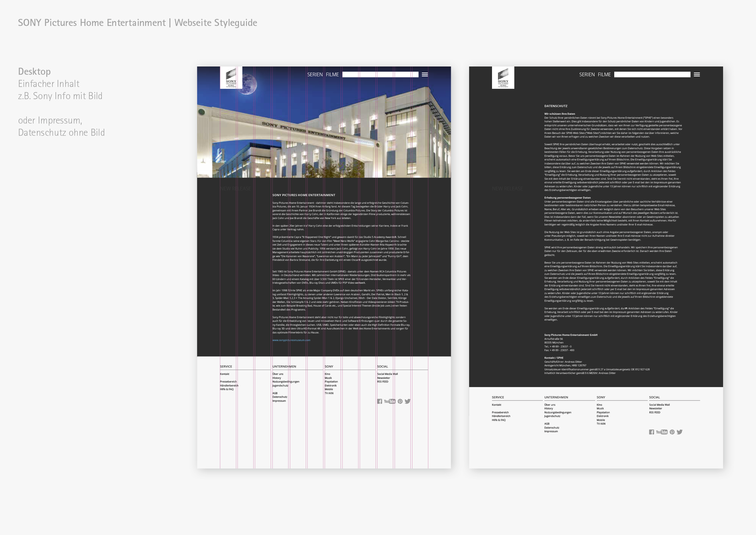This screenshot has width=756, height=535.
Task: Click the Facebook icon in the right mockup footer
Action: (652, 432)
